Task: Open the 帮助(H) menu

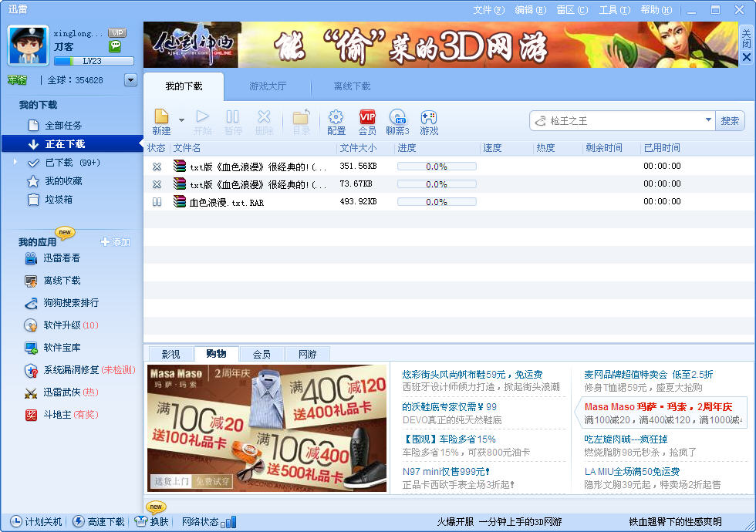Action: pyautogui.click(x=656, y=10)
